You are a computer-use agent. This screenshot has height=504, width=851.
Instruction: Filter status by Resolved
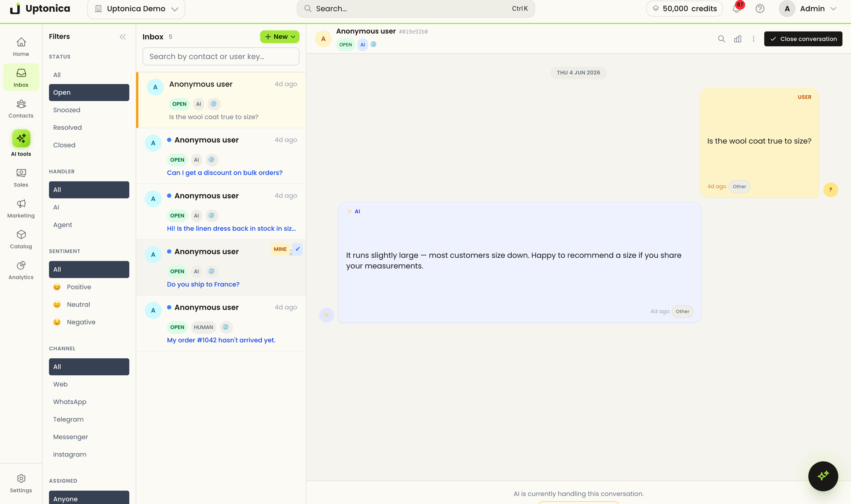click(x=89, y=128)
